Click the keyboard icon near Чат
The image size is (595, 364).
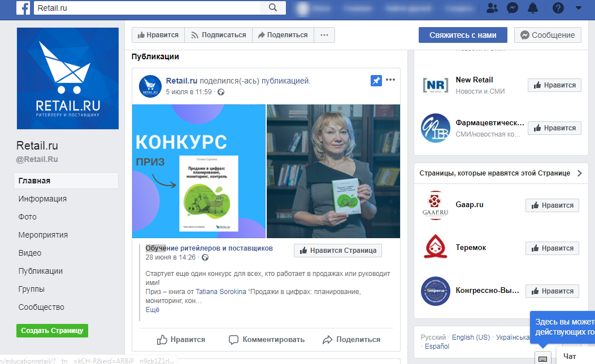[542, 359]
